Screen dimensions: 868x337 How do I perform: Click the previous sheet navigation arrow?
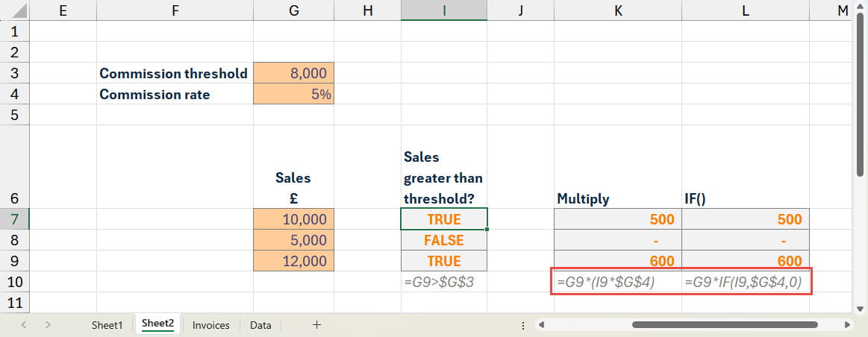pos(24,324)
